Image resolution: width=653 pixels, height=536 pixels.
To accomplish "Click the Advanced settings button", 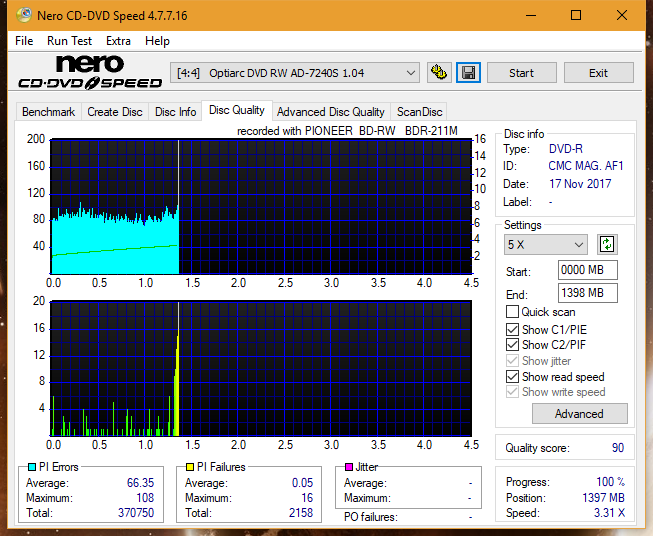I will click(579, 414).
